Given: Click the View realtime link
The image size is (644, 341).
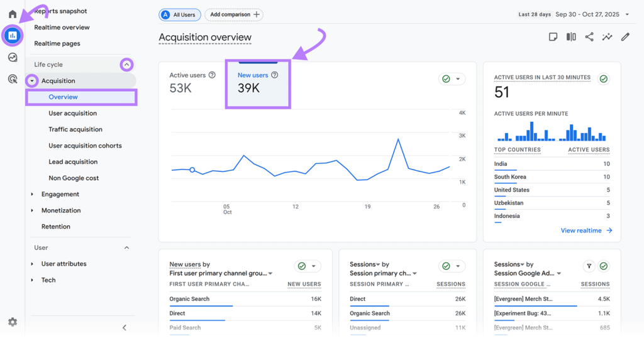Looking at the screenshot, I should tap(586, 230).
